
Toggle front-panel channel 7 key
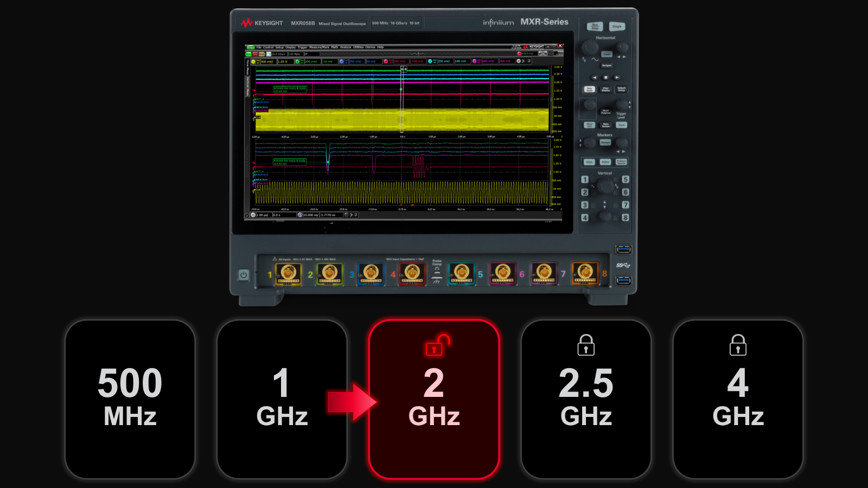[x=625, y=204]
